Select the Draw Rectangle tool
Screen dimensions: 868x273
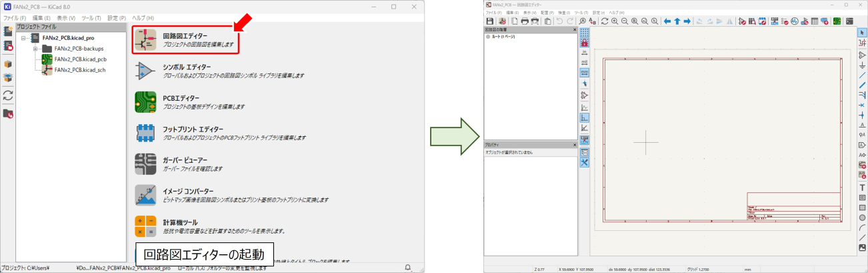coord(862,208)
